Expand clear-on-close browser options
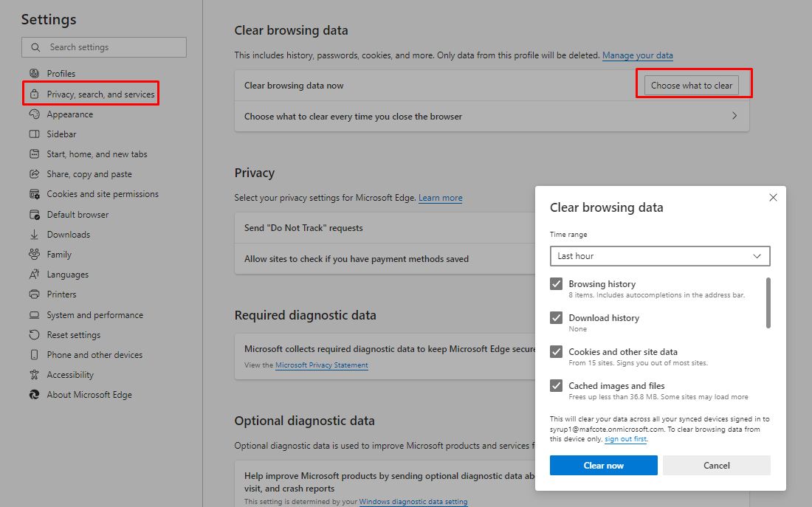Screen dimensions: 812x507 (x=491, y=116)
